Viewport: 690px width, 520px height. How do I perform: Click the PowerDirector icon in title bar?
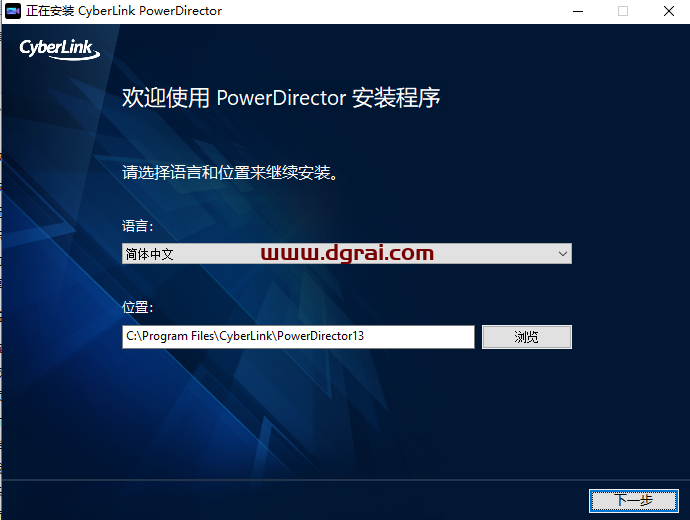click(13, 11)
